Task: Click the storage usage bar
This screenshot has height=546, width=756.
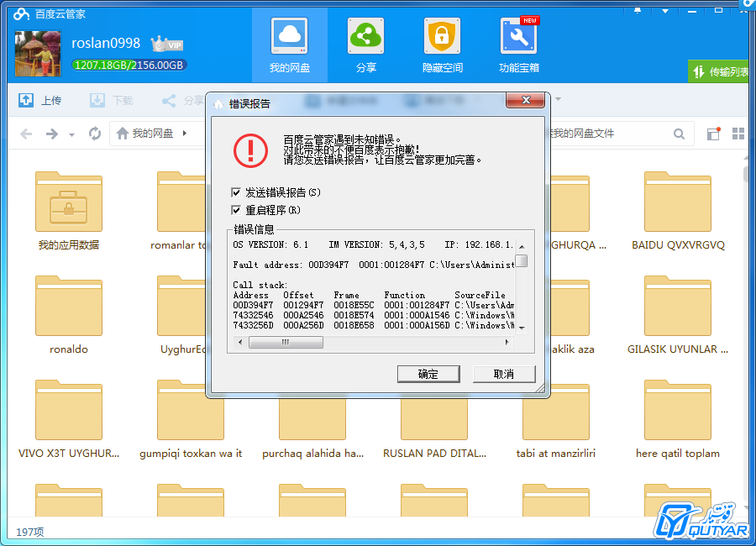Action: (129, 66)
